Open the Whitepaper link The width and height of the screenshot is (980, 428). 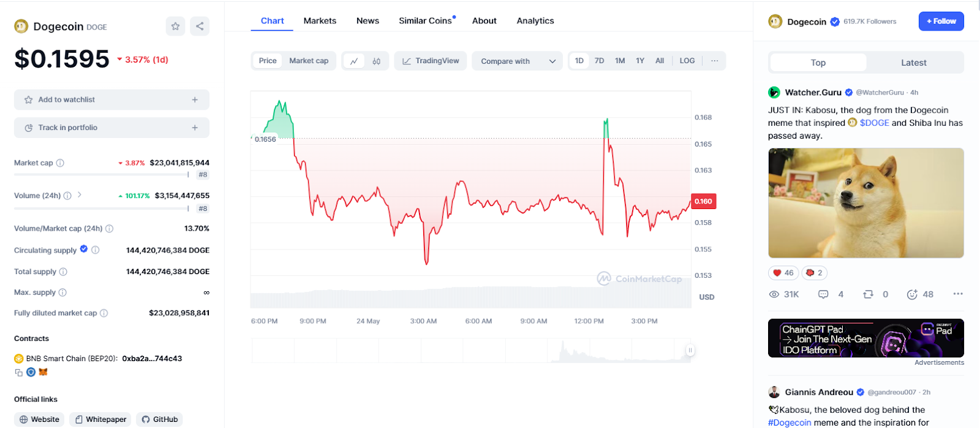pos(100,419)
